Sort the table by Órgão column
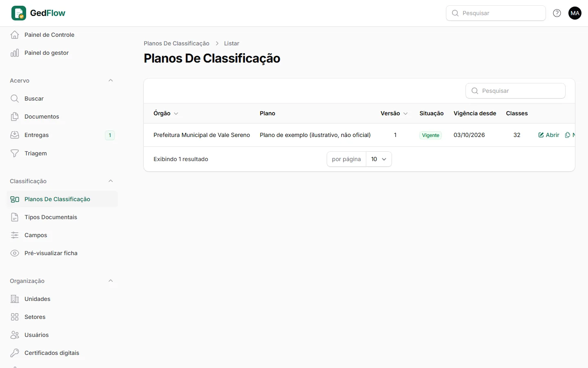Viewport: 588px width, 368px height. click(x=166, y=113)
